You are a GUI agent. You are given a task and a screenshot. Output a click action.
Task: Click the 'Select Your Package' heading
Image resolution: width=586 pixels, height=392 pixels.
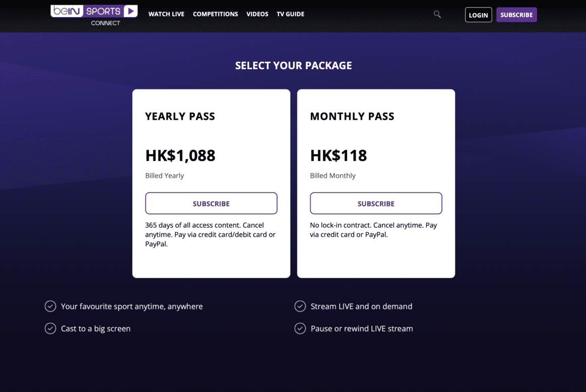[294, 65]
